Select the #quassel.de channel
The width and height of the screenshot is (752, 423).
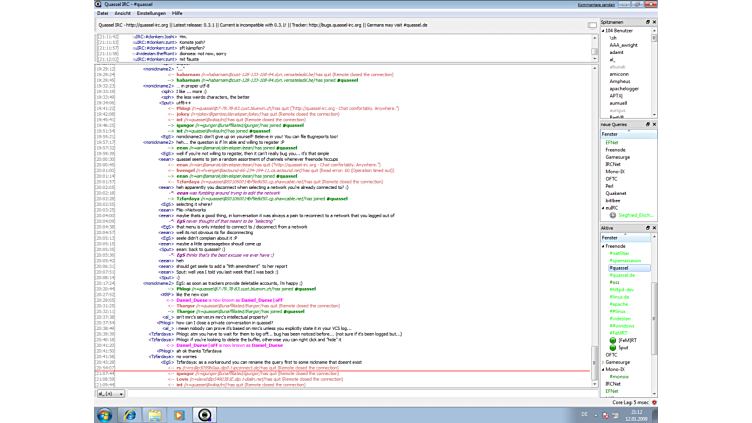click(x=622, y=275)
